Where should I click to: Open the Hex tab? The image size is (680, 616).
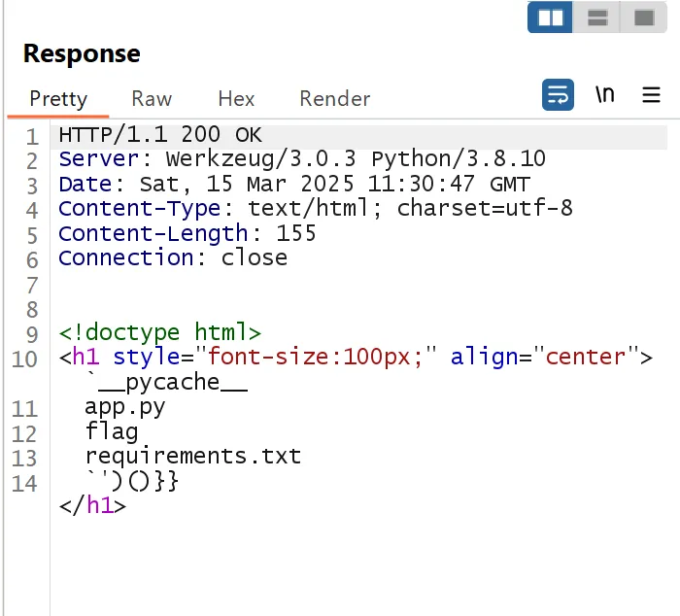coord(236,99)
